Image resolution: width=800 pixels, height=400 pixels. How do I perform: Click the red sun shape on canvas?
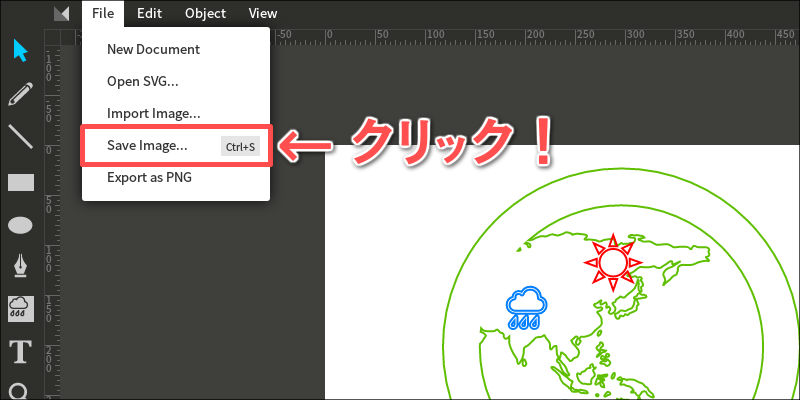point(613,263)
